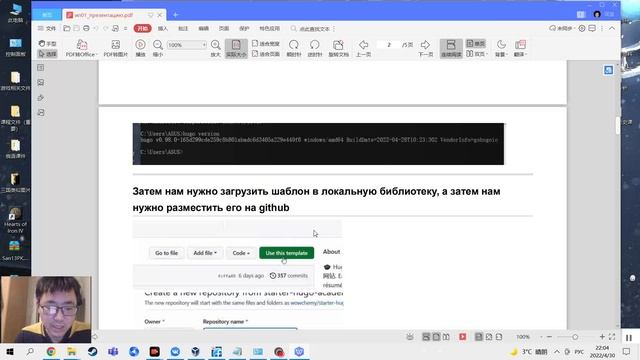Click the vertical document scrollbar thumb
This screenshot has width=640, height=360.
(618, 126)
